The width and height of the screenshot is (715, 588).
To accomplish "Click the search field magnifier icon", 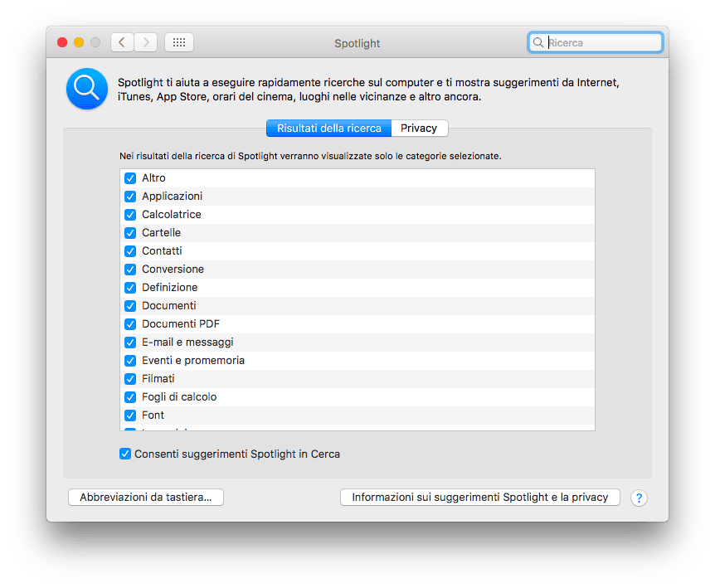I will point(538,42).
